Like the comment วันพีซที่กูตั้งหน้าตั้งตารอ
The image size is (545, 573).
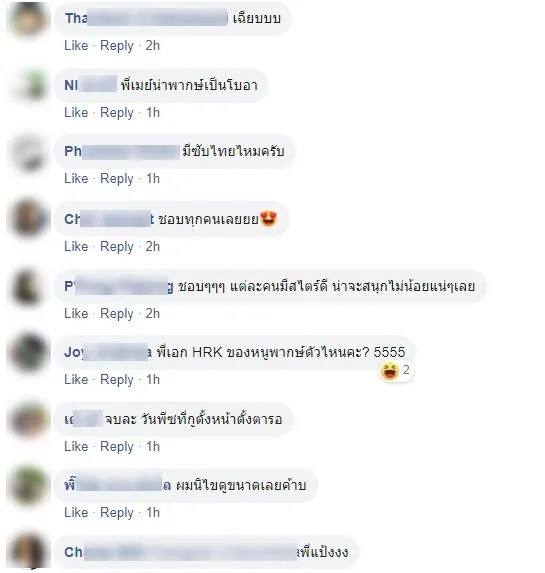click(x=76, y=447)
